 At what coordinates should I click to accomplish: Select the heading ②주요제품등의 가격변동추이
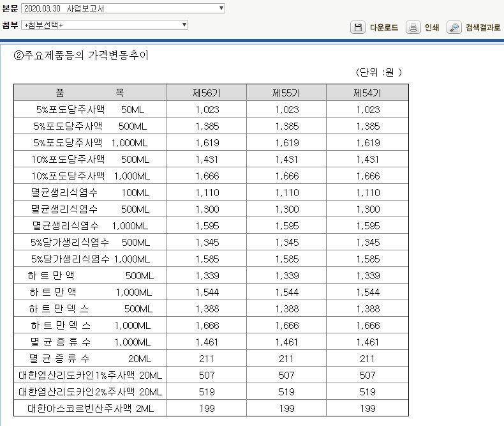click(x=81, y=56)
